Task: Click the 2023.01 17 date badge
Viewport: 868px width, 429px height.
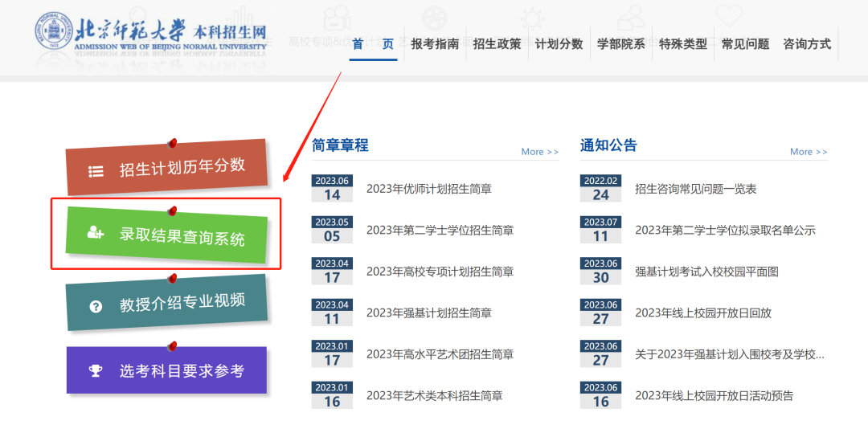Action: click(332, 353)
